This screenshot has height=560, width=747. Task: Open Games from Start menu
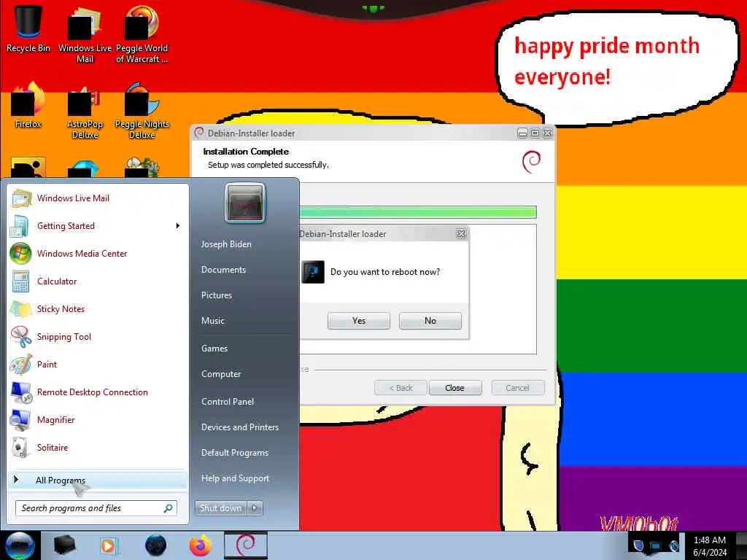coord(214,348)
